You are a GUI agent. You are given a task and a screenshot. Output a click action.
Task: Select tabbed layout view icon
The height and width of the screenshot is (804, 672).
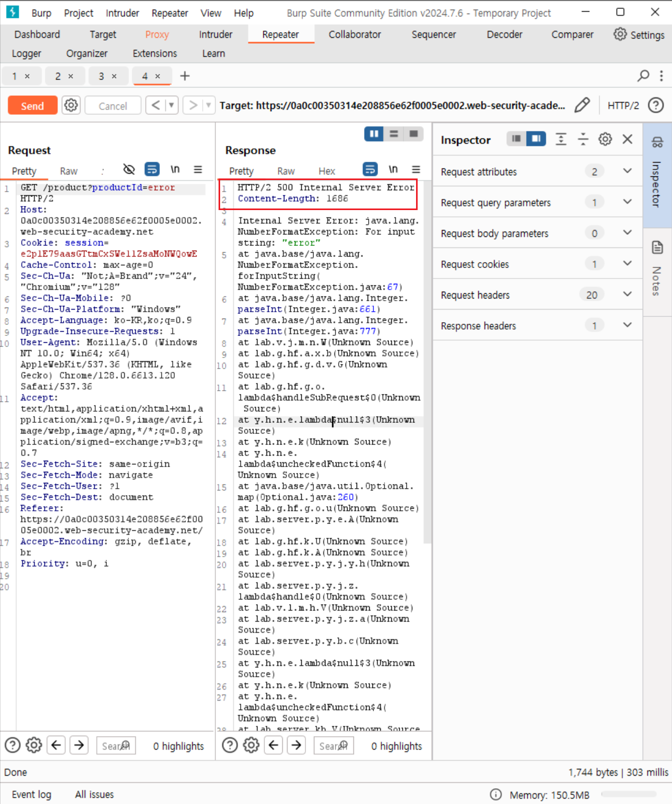[414, 134]
